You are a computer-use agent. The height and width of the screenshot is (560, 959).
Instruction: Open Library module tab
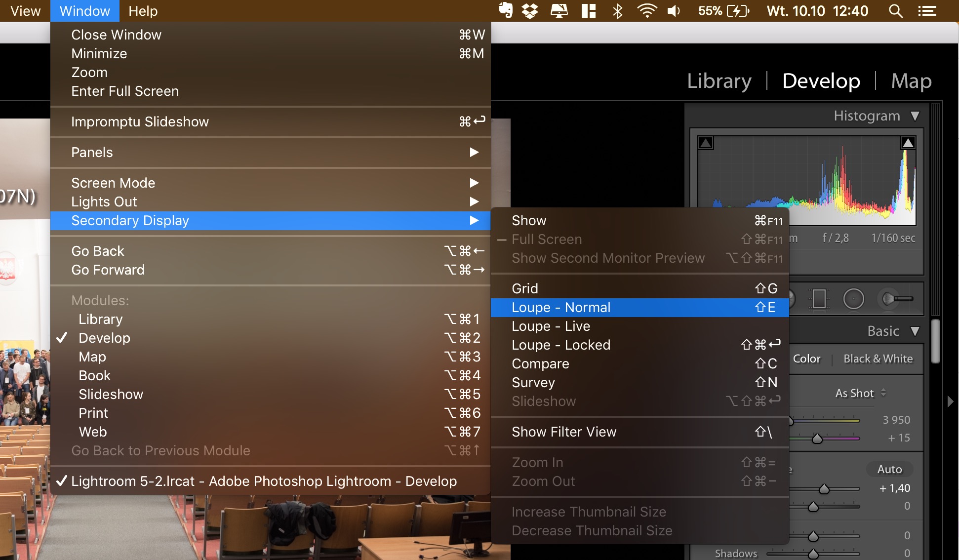(719, 80)
